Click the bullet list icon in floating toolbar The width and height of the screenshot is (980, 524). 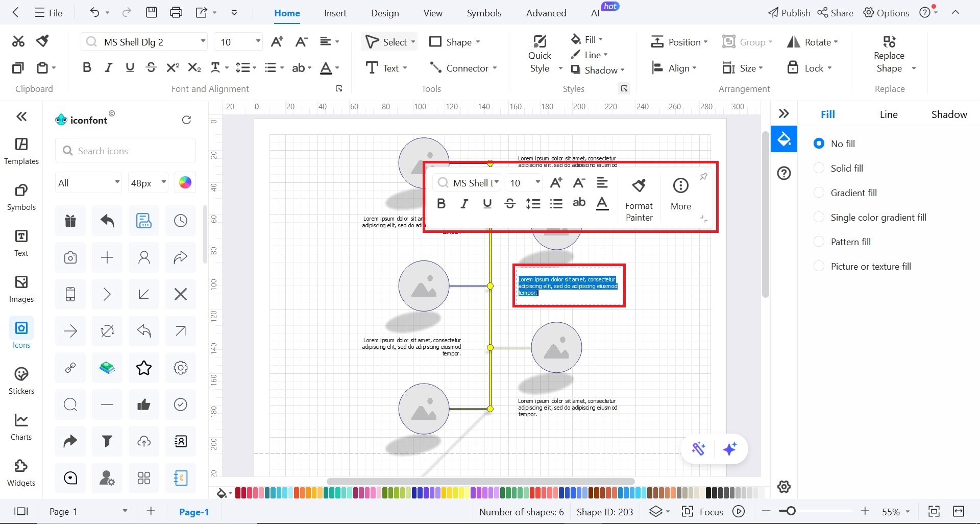(556, 204)
